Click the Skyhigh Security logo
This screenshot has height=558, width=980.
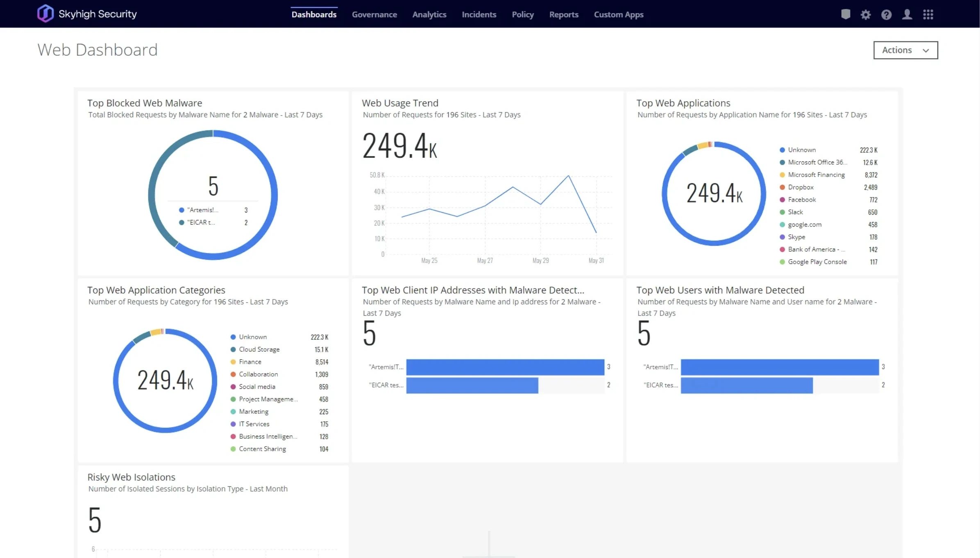86,13
